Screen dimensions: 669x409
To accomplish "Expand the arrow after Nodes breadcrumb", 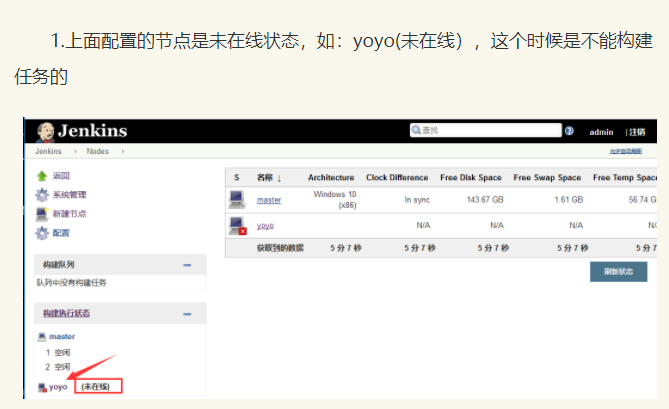I will pos(123,151).
